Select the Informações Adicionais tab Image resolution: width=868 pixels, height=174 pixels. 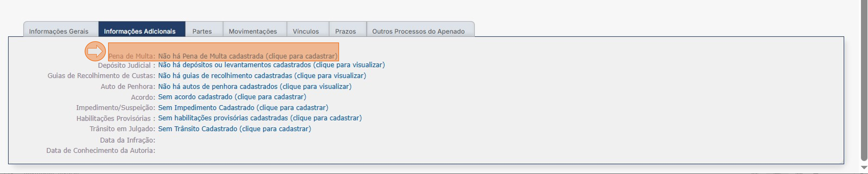139,31
